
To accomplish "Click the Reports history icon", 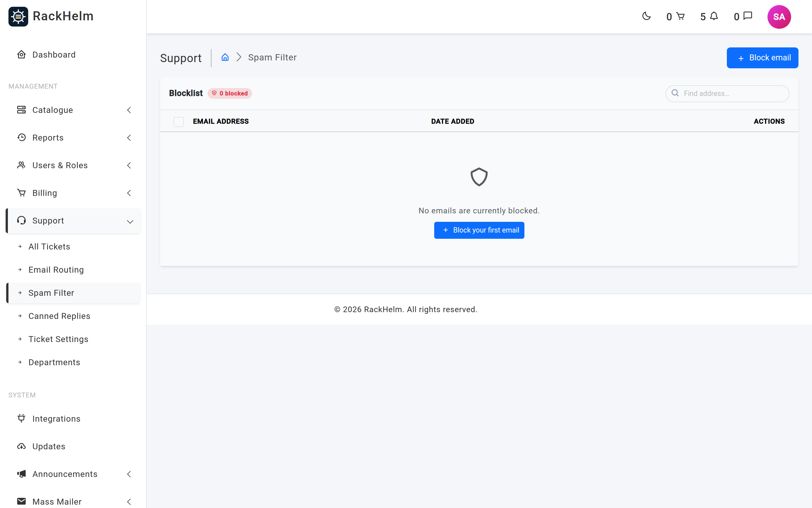I will (21, 137).
